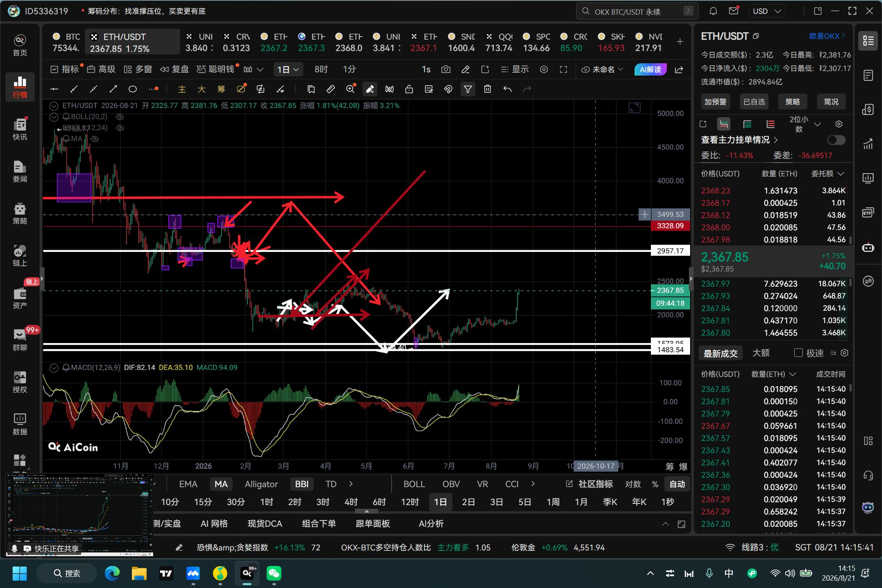The width and height of the screenshot is (882, 588).
Task: Open 数据 in left sidebar
Action: 20,424
